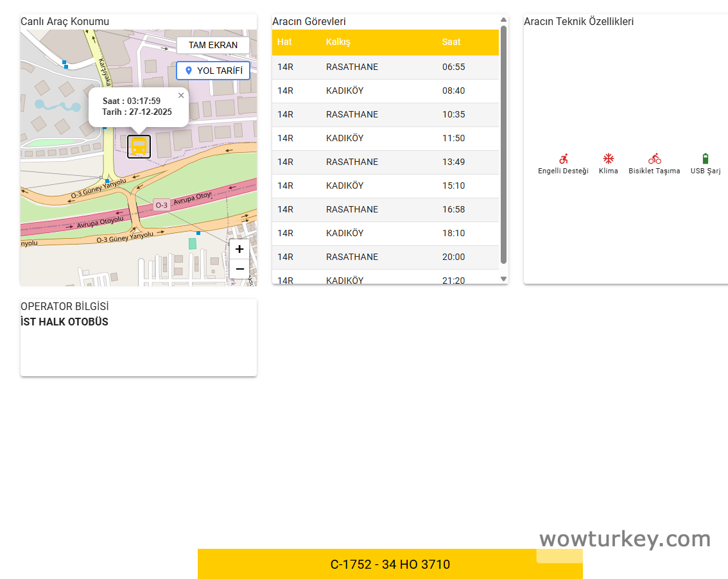
Task: Click the Hat column header
Action: click(283, 42)
